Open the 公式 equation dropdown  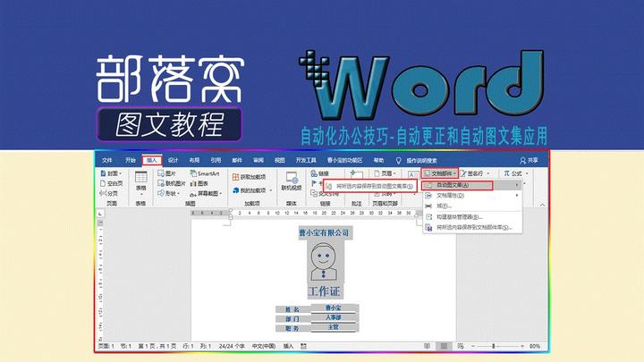(516, 173)
